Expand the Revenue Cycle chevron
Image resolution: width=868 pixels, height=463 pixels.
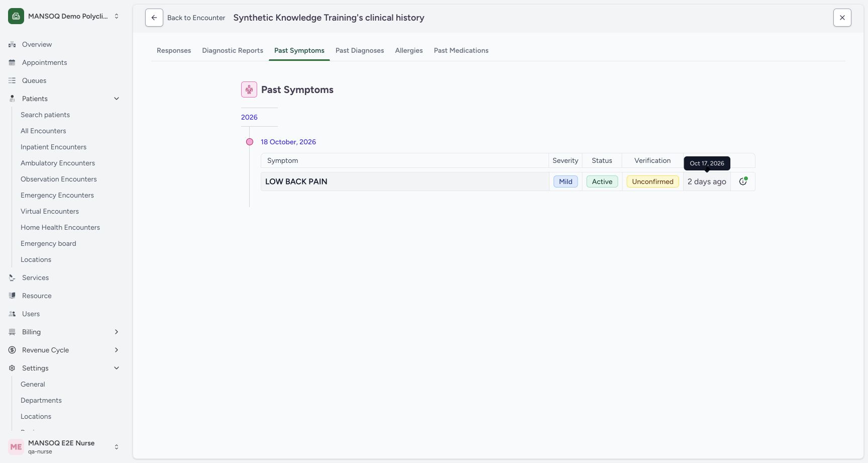click(x=117, y=350)
